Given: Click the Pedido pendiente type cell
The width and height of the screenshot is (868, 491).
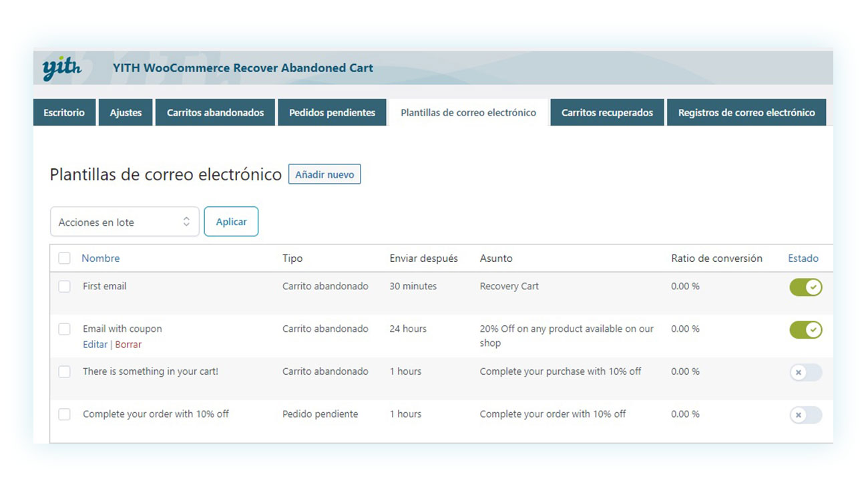Looking at the screenshot, I should pyautogui.click(x=320, y=414).
